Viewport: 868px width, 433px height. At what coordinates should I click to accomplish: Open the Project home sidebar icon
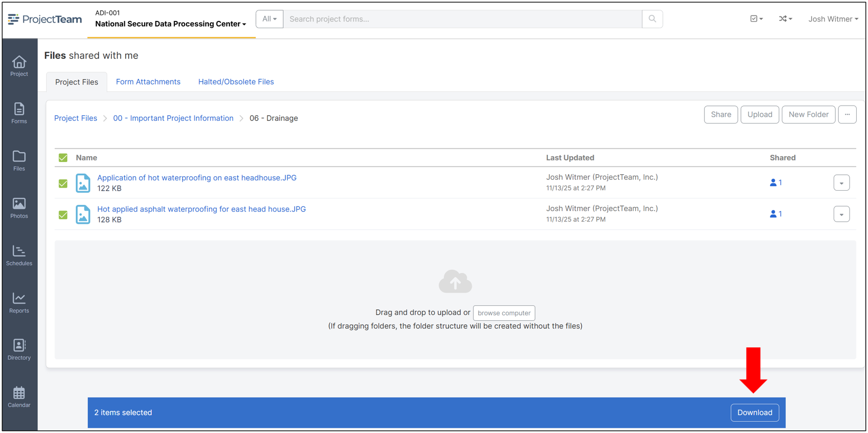coord(19,66)
